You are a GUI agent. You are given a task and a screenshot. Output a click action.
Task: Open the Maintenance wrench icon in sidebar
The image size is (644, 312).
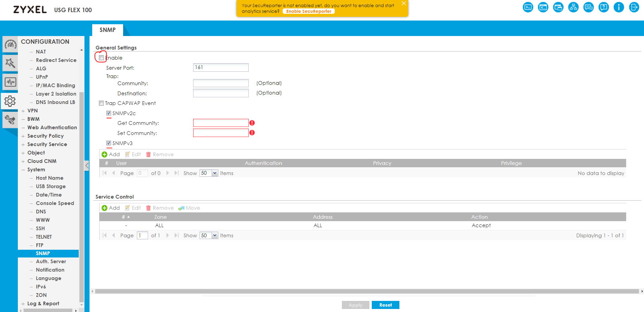coord(10,120)
